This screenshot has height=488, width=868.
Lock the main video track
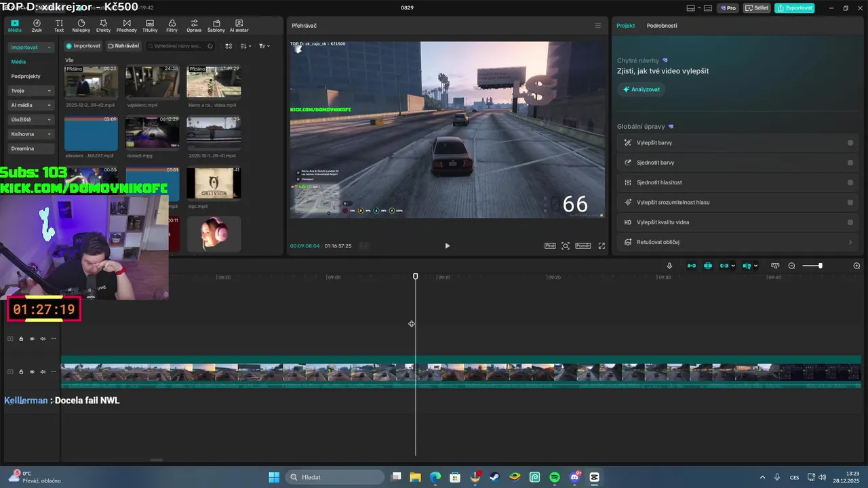coord(21,371)
